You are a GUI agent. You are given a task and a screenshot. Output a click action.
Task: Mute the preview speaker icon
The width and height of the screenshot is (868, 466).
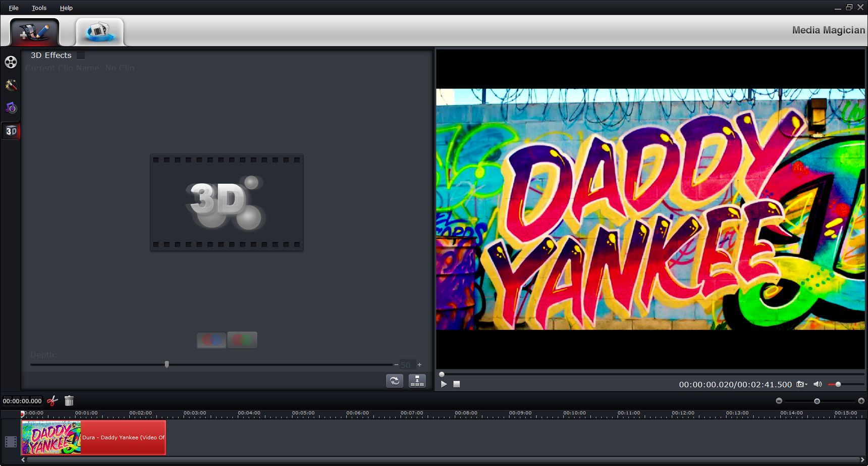pyautogui.click(x=818, y=384)
